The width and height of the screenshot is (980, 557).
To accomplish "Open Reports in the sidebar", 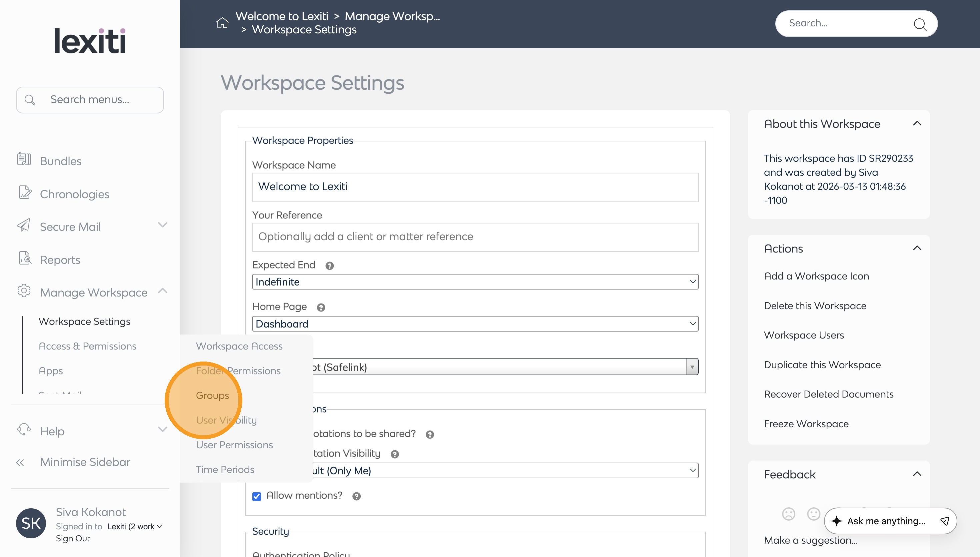I will [60, 260].
